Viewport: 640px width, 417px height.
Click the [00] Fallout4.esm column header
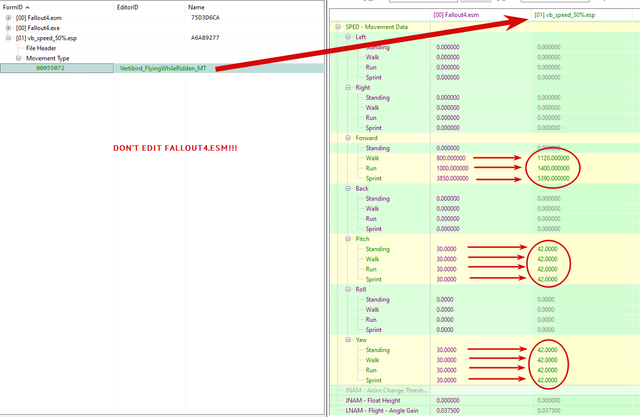click(456, 15)
